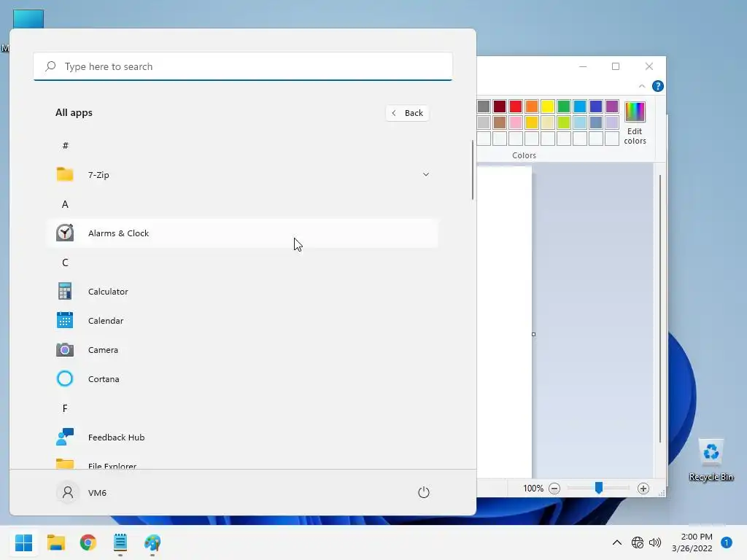Screen dimensions: 747x560
Task: Select the yellow color swatch in Paint
Action: 548,106
